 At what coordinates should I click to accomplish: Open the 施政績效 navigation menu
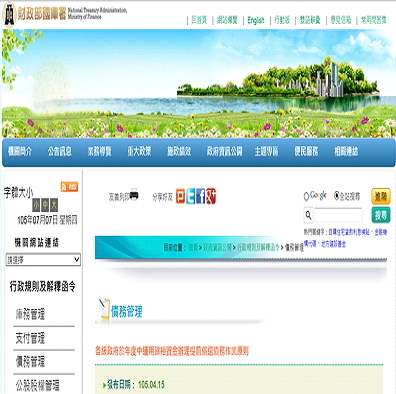tap(179, 152)
